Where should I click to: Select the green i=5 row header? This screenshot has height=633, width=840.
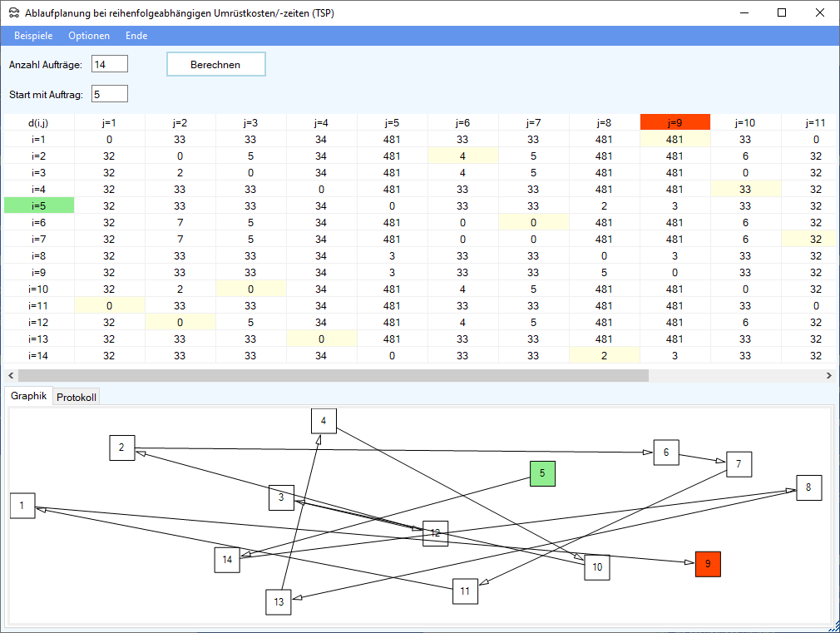39,205
